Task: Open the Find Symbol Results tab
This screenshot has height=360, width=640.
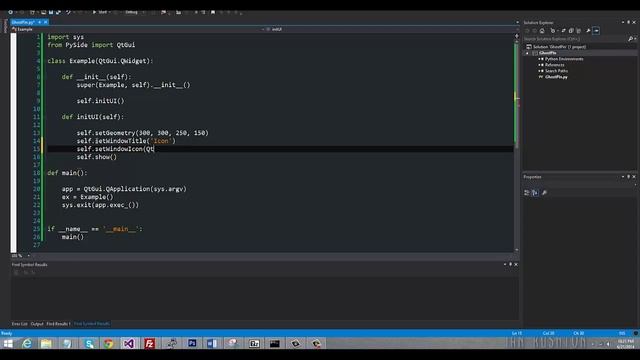Action: pyautogui.click(x=91, y=324)
